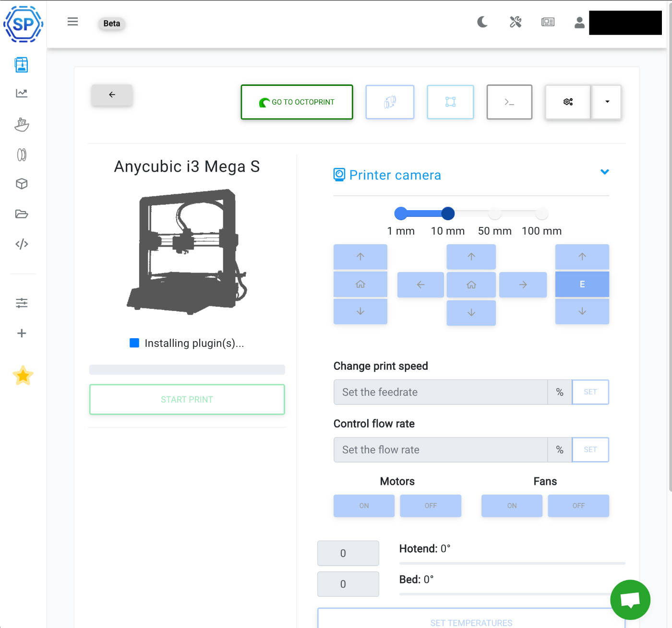Move Y axis down arrow
The width and height of the screenshot is (672, 628).
[471, 313]
